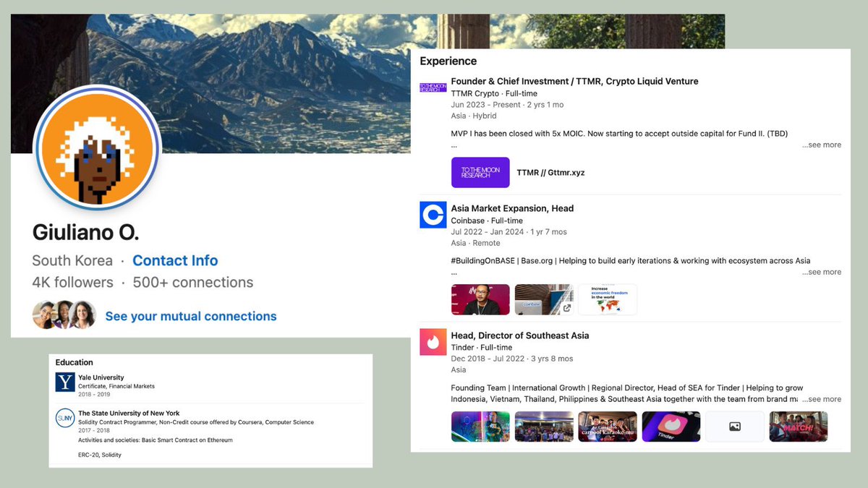
Task: Click the mutual connections avatar group
Action: (x=64, y=315)
